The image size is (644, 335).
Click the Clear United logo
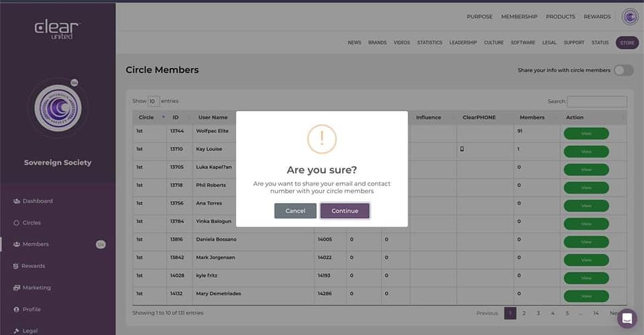[58, 29]
